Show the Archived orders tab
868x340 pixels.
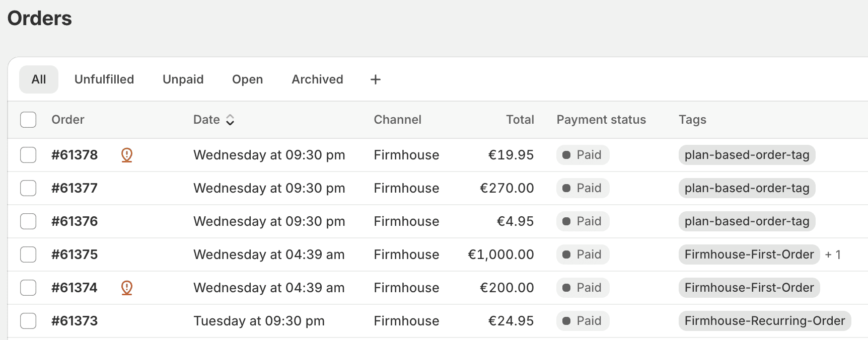pos(317,79)
